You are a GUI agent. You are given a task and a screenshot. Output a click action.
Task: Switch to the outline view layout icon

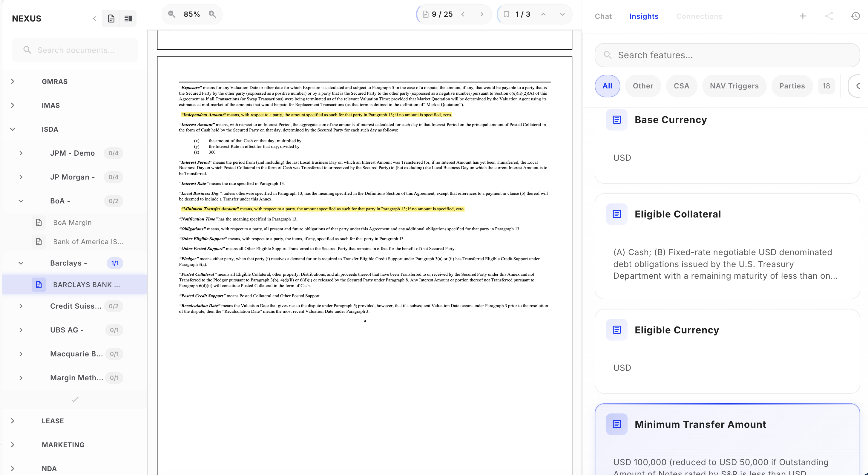128,19
